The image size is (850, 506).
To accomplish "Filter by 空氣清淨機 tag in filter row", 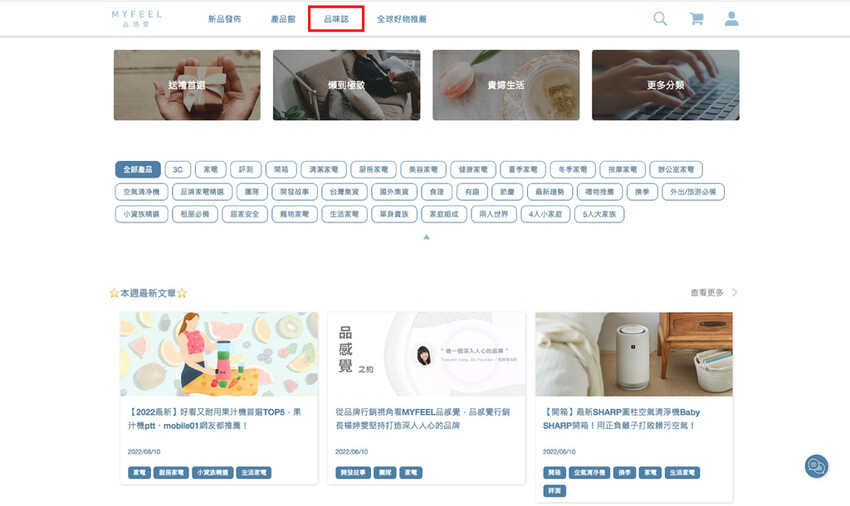I will 141,191.
